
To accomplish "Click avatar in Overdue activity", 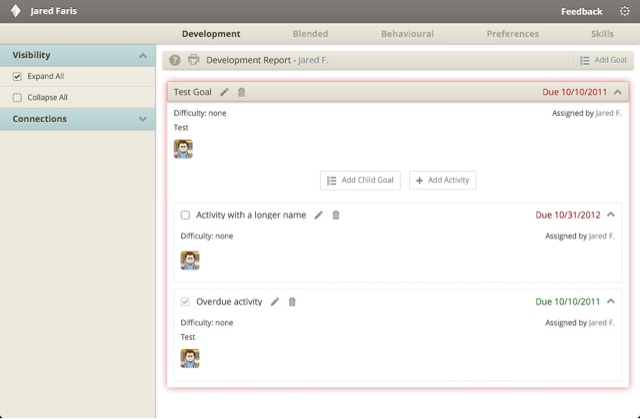I will pos(190,359).
